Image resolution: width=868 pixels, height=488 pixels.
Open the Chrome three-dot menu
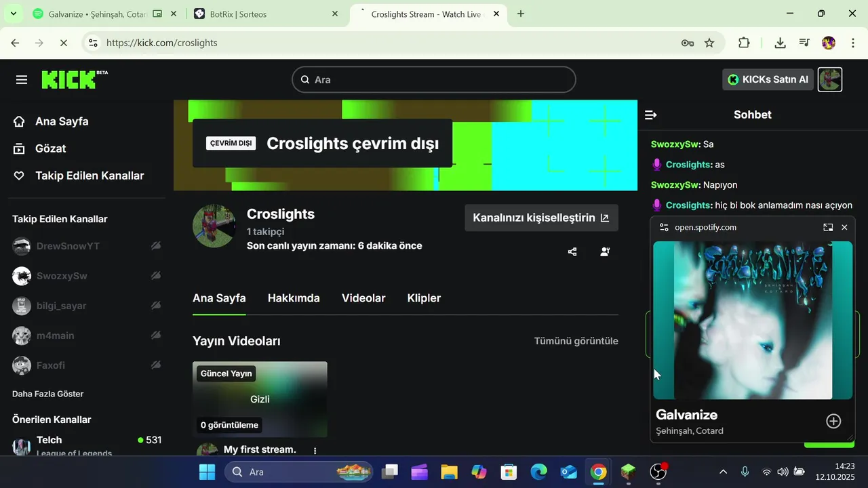pyautogui.click(x=852, y=43)
